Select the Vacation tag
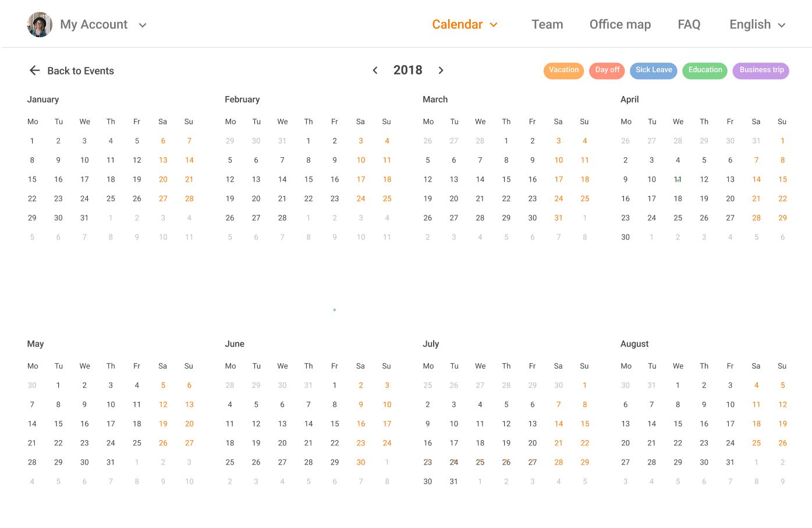This screenshot has width=812, height=528. pyautogui.click(x=563, y=70)
